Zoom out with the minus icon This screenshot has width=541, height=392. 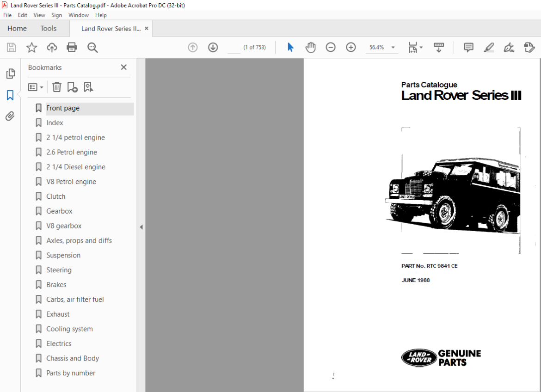331,47
